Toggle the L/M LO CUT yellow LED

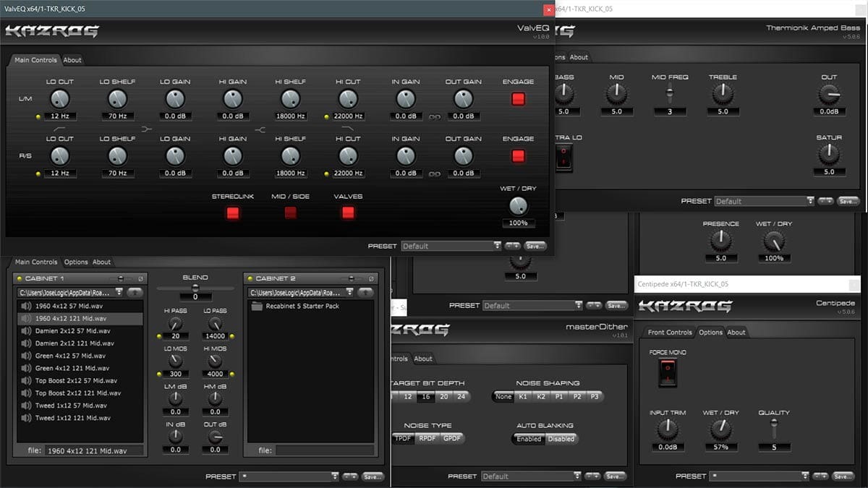[x=38, y=116]
